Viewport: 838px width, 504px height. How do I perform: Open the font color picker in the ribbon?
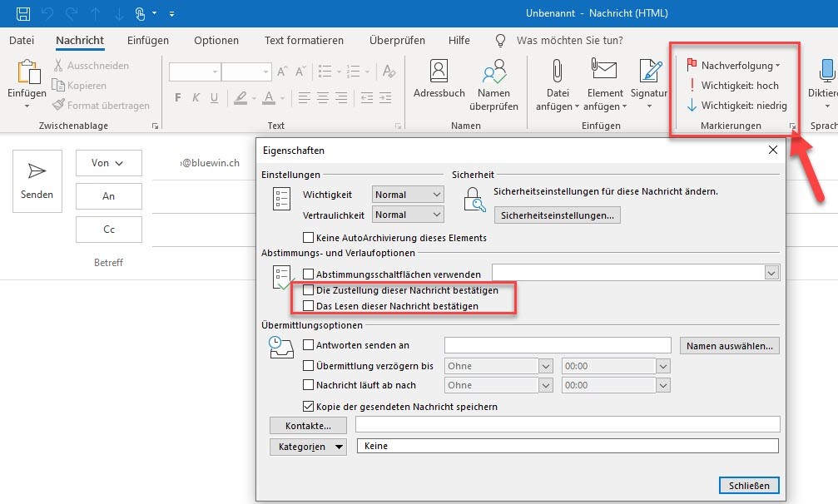pos(280,98)
